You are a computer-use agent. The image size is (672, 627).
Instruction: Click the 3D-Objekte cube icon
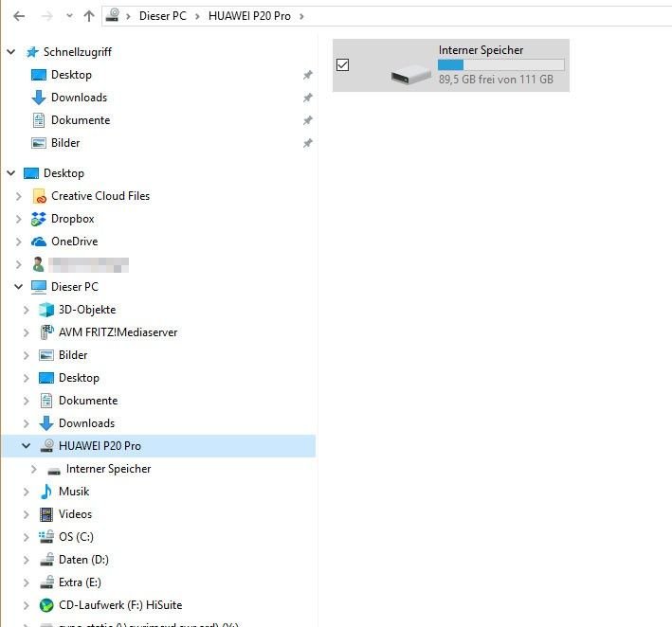click(45, 310)
